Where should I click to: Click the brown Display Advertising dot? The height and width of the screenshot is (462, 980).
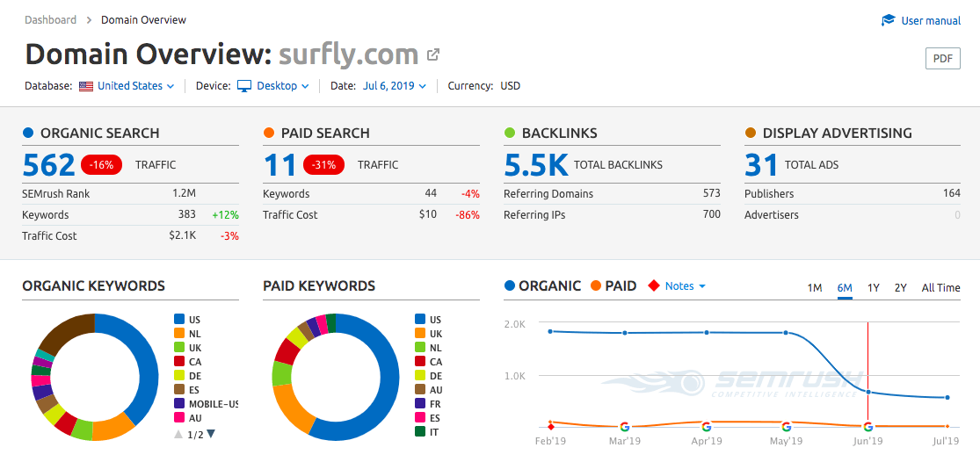point(751,133)
